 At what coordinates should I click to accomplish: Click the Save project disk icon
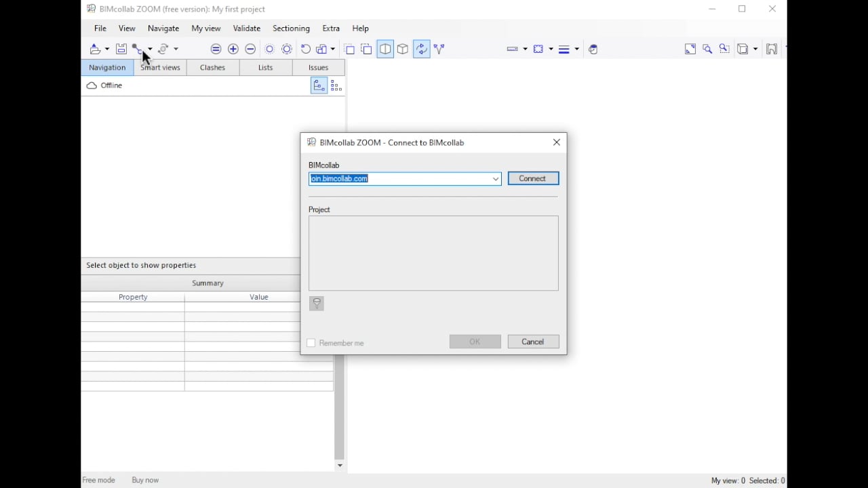pyautogui.click(x=121, y=49)
